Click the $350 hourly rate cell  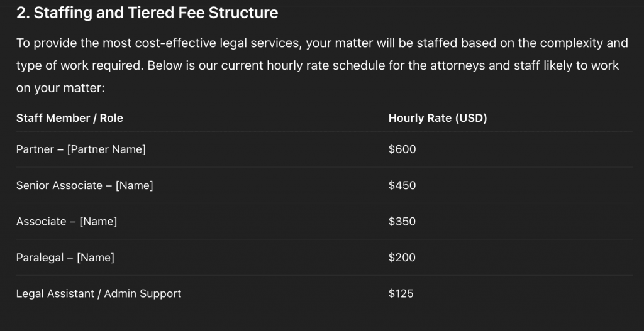(402, 221)
